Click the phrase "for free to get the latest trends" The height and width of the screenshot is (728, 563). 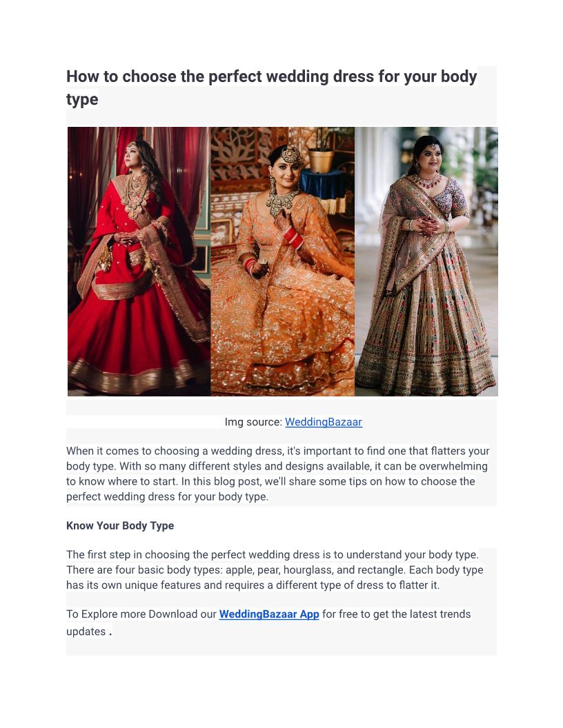[x=396, y=614]
